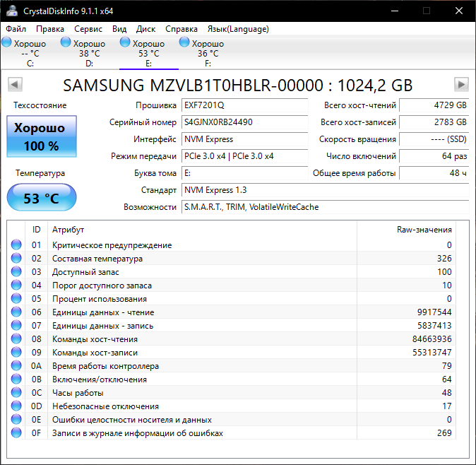Select row Порог доступного запаса
Viewport: 476px width, 465px height.
[x=232, y=285]
